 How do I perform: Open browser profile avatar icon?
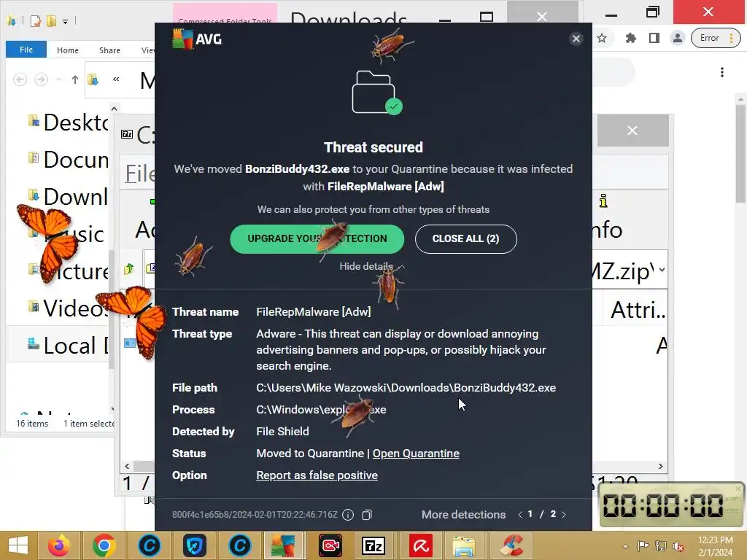[x=678, y=38]
